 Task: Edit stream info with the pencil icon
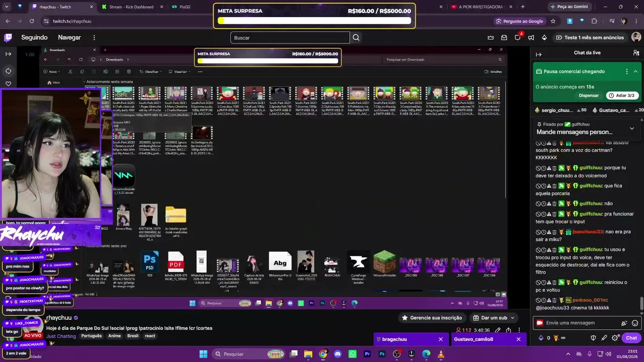pos(498,330)
